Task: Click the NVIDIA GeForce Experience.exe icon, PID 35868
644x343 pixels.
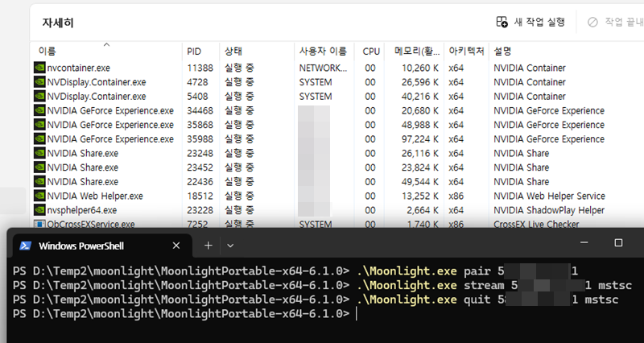Action: [39, 125]
